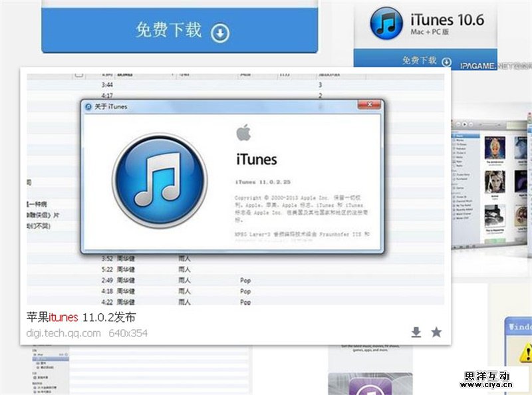Click the top-right 免费下载 button under iTunes 10.6
The width and height of the screenshot is (532, 395).
pos(419,59)
